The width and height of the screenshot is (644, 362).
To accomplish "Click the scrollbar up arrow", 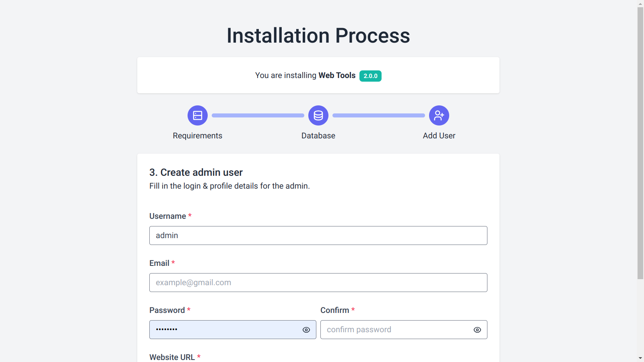I will tap(640, 4).
